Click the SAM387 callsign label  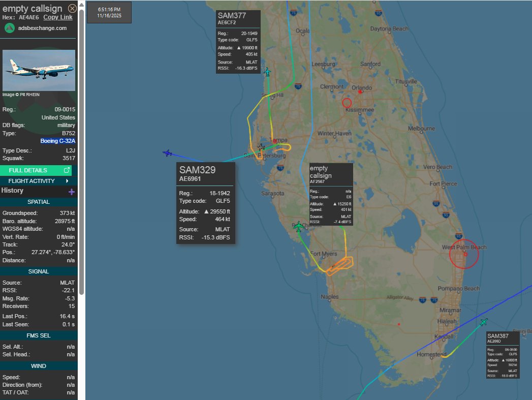[x=498, y=336]
